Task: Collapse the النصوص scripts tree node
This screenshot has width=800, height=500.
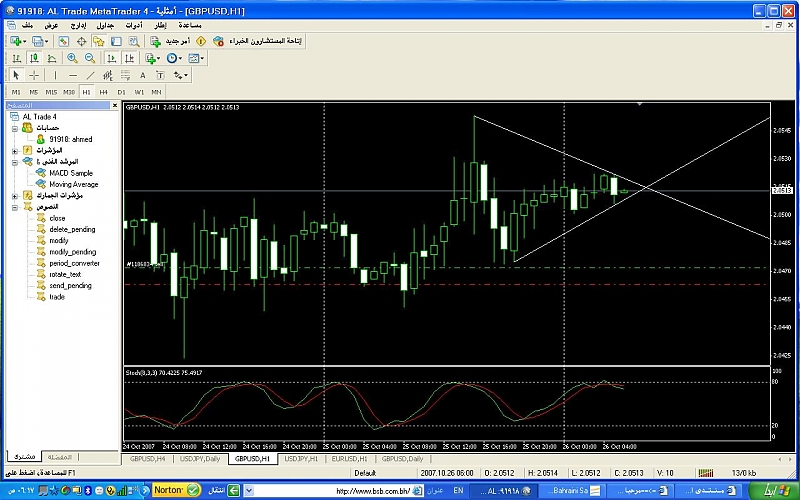Action: click(15, 207)
